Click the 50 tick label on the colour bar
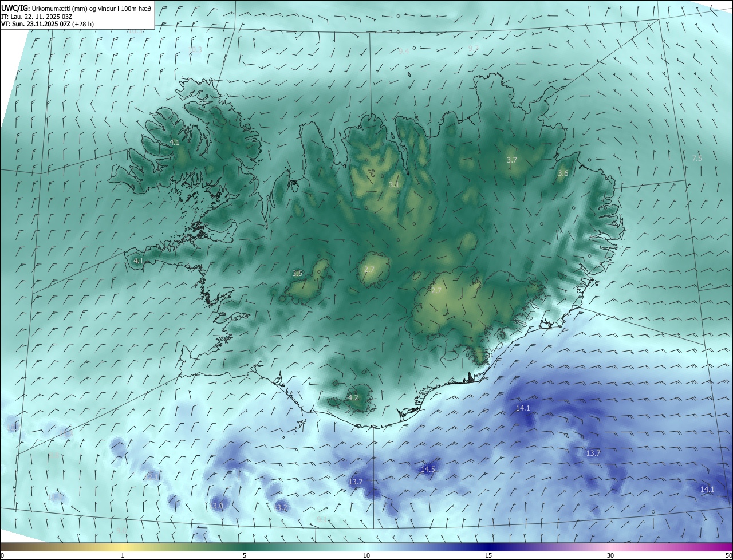This screenshot has height=560, width=733. point(728,555)
